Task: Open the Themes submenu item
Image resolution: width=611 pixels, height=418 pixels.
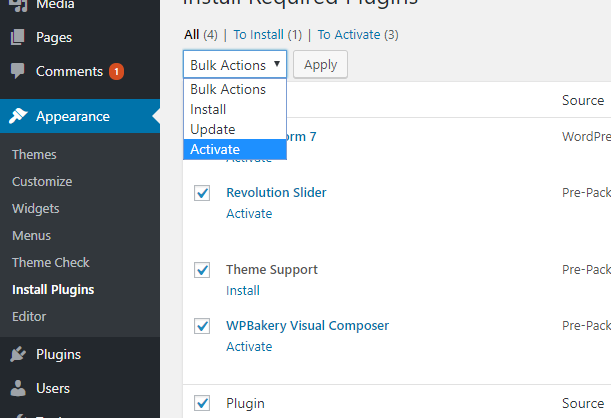Action: click(x=34, y=155)
